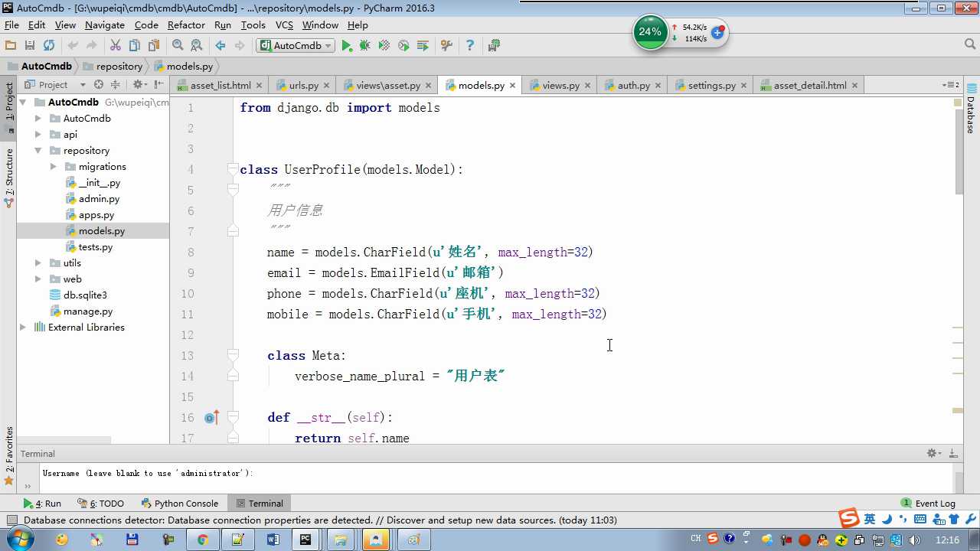980x551 pixels.
Task: Click the Help question mark icon
Action: 470,46
